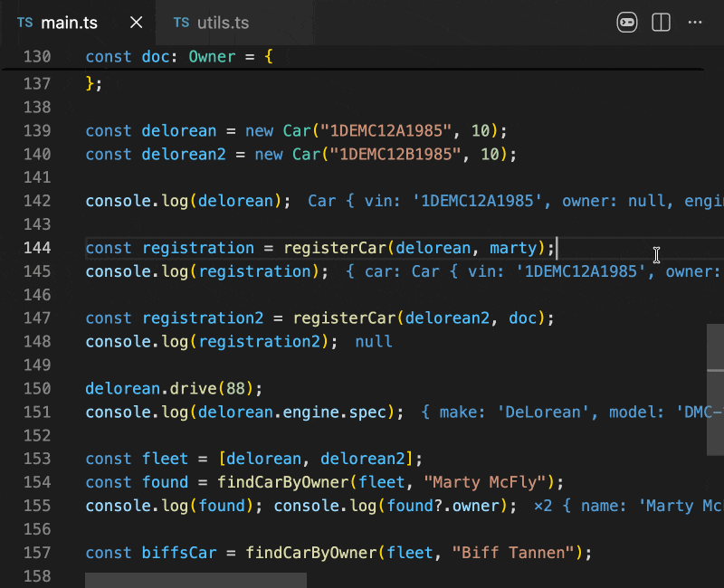This screenshot has height=588, width=724.
Task: Click the TS icon on main.ts tab
Action: coord(25,23)
